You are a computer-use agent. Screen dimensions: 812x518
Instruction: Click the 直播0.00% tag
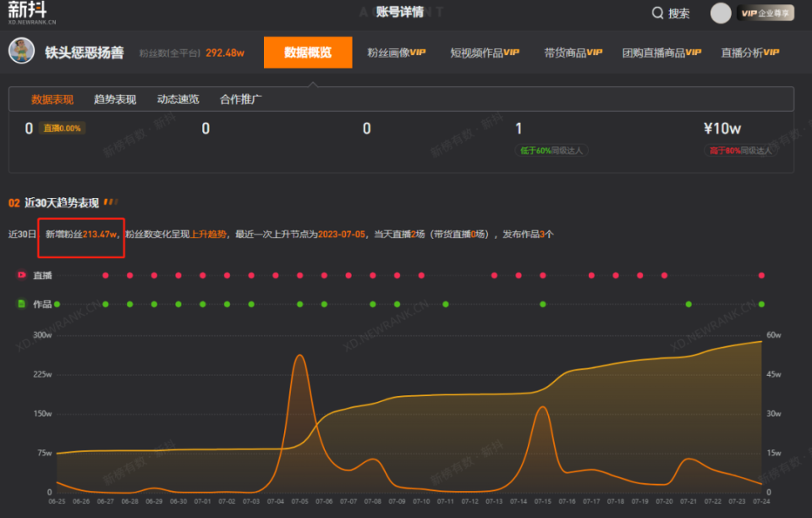coord(62,129)
